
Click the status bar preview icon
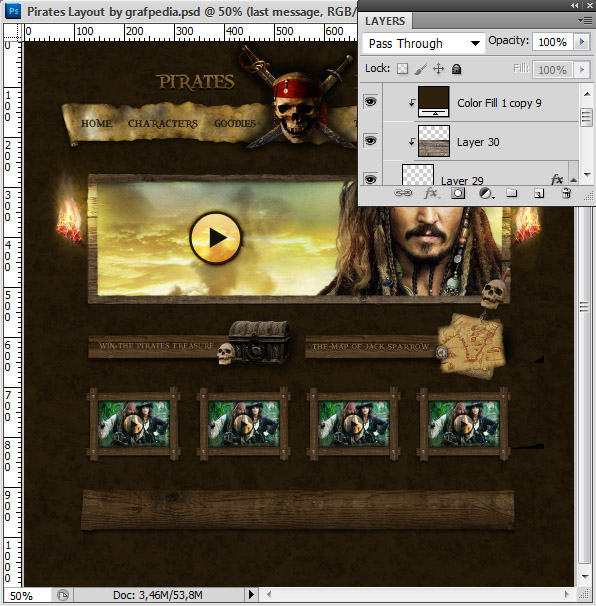(x=63, y=594)
